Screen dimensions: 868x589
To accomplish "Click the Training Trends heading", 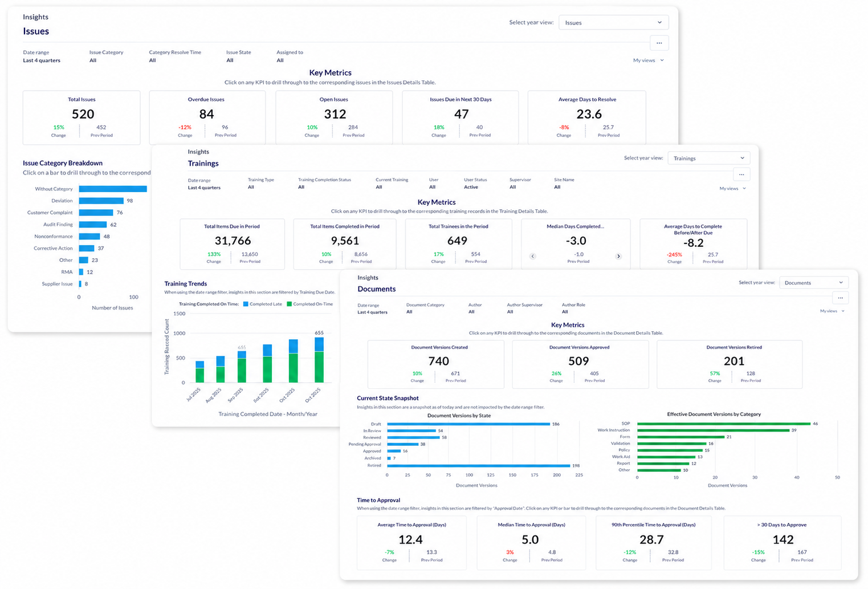I will (x=186, y=284).
